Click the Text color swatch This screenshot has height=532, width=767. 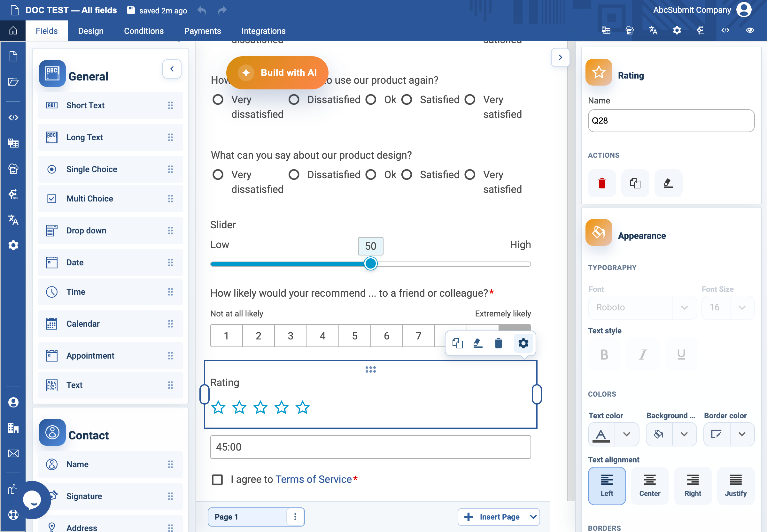point(601,434)
